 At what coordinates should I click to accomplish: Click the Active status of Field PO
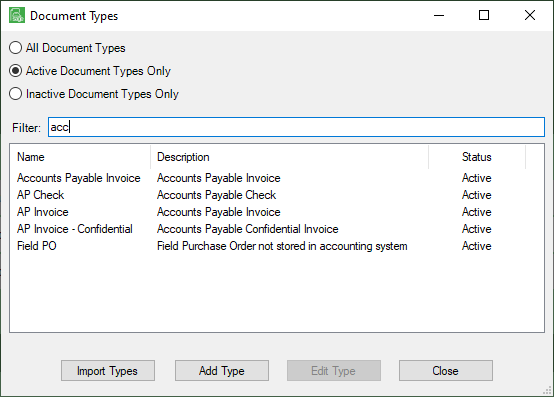click(x=476, y=246)
